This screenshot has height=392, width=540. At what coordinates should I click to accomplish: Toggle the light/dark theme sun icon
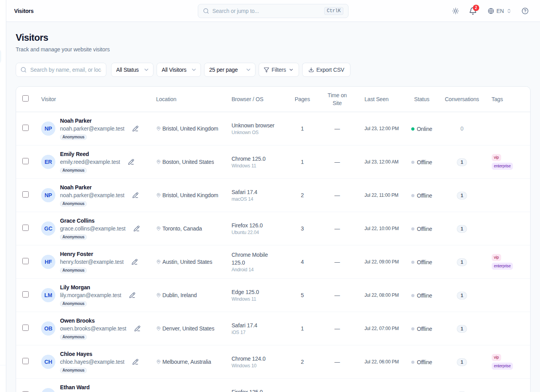(x=456, y=11)
